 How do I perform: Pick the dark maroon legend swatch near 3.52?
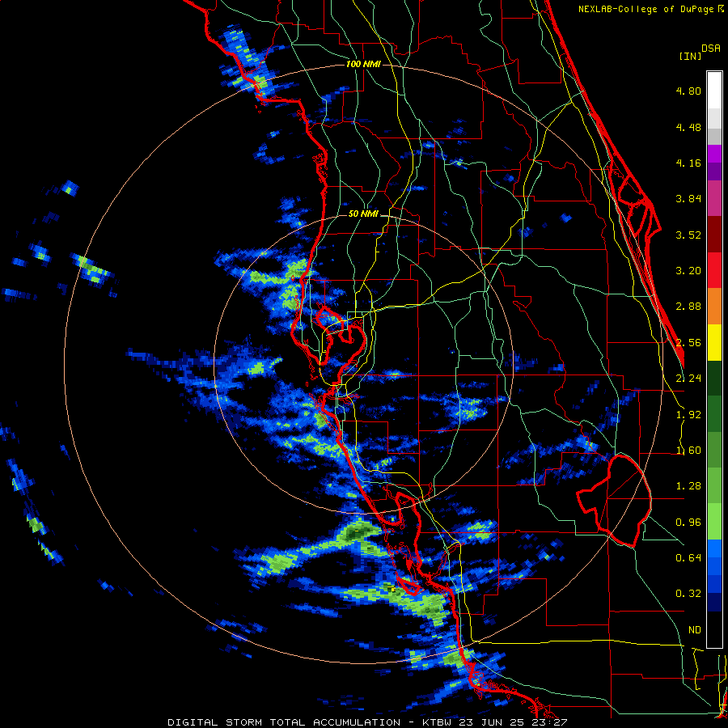coord(714,235)
